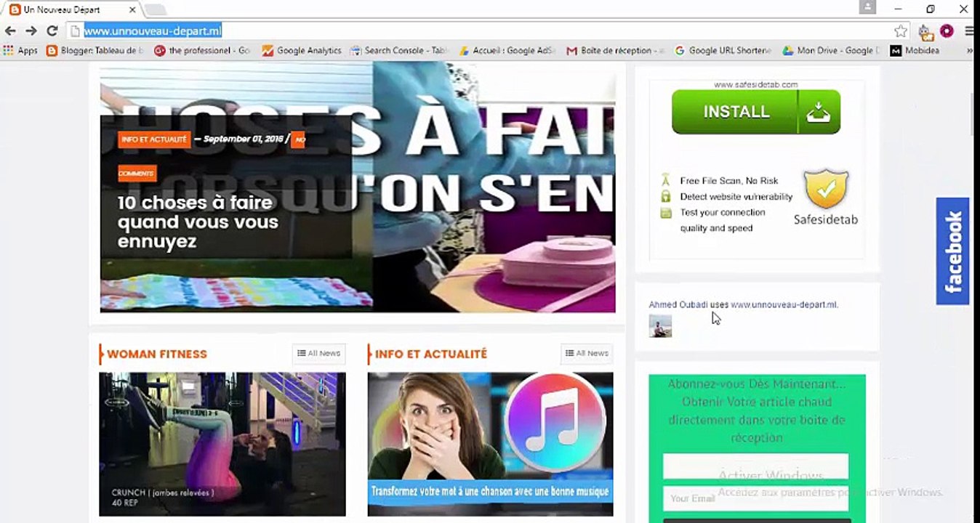The width and height of the screenshot is (980, 523).
Task: Click Ahmed Oubadi name link
Action: click(678, 305)
